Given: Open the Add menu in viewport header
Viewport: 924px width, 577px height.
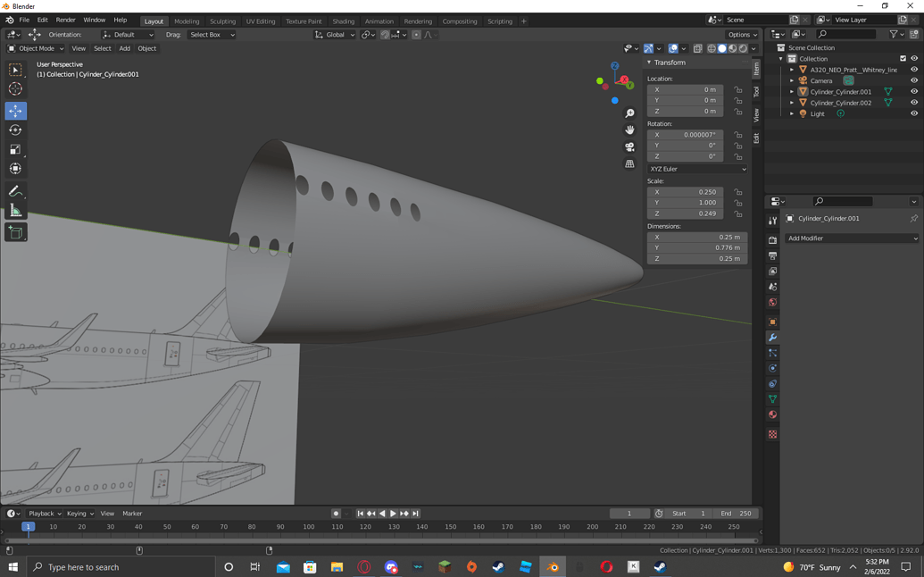Looking at the screenshot, I should click(x=124, y=48).
